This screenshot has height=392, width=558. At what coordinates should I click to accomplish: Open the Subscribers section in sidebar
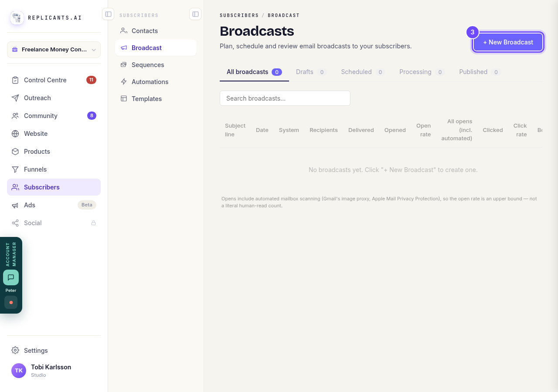point(54,187)
